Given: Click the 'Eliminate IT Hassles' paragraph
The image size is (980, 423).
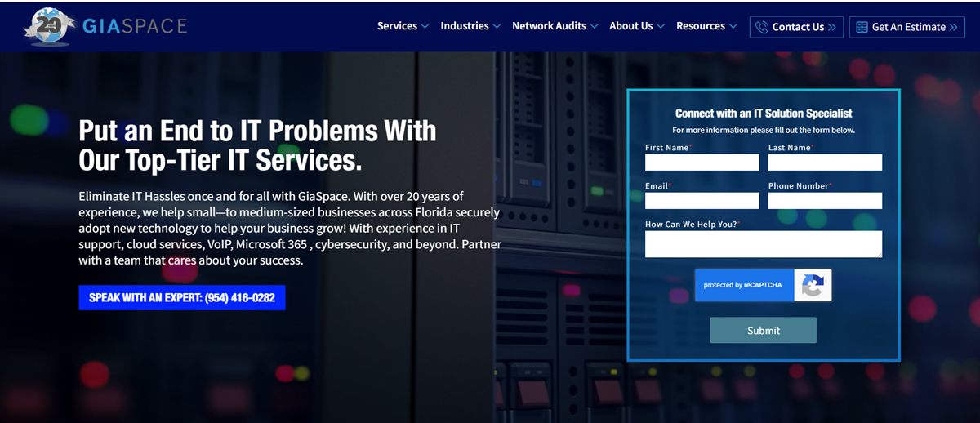Looking at the screenshot, I should (x=290, y=229).
